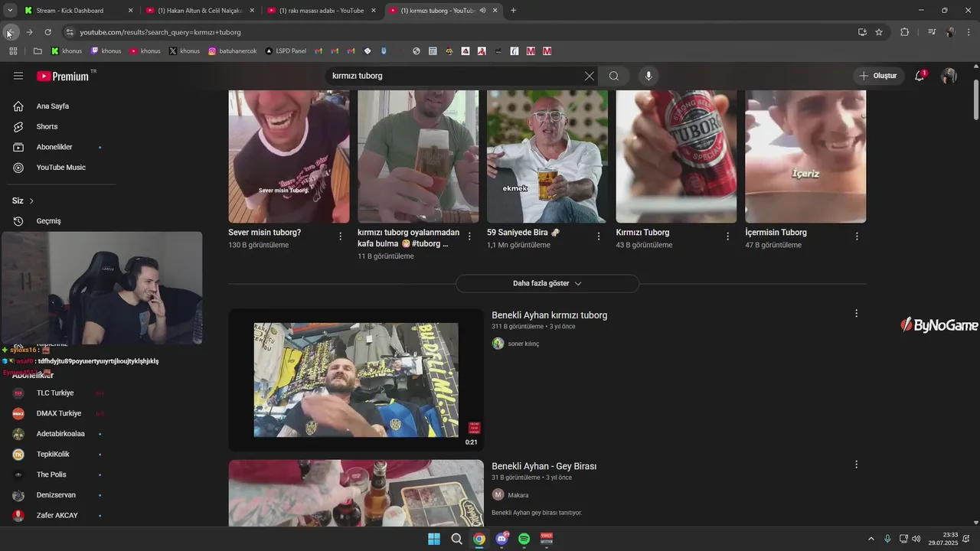980x551 pixels.
Task: Open options for "Kırmızı Tuborg" short
Action: click(727, 236)
